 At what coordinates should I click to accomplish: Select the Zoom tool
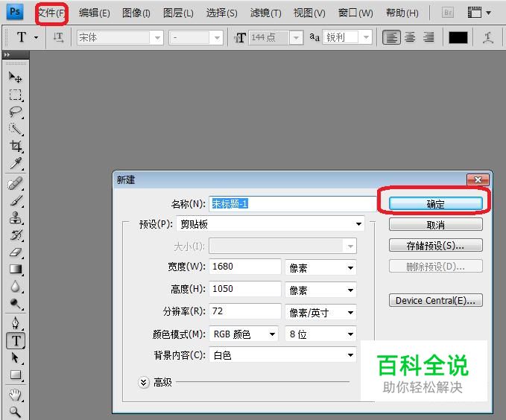(15, 412)
